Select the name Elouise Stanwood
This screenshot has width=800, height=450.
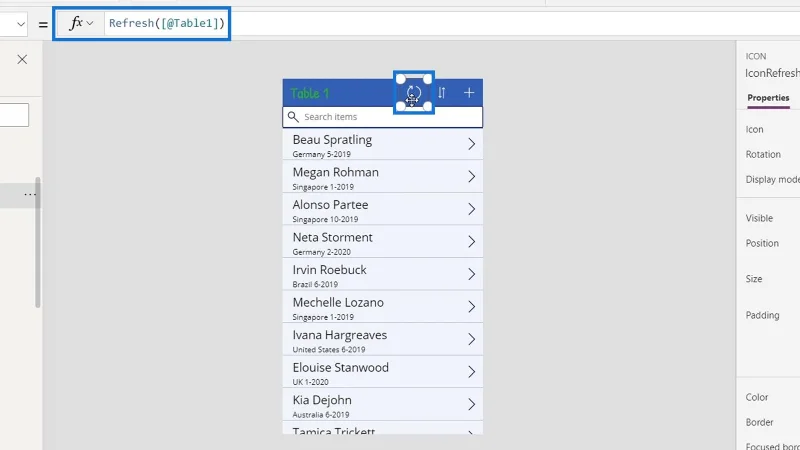tap(341, 368)
